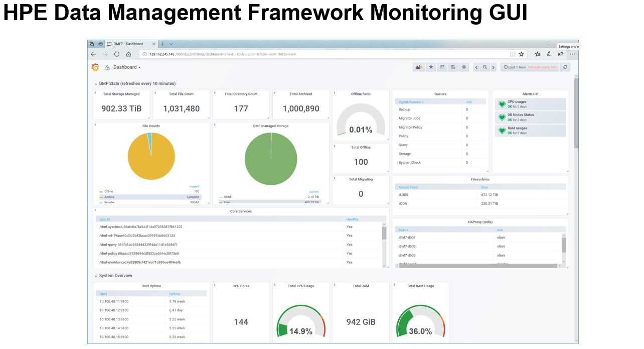644x349 pixels.
Task: Shift time range forward arrow
Action: (x=493, y=67)
